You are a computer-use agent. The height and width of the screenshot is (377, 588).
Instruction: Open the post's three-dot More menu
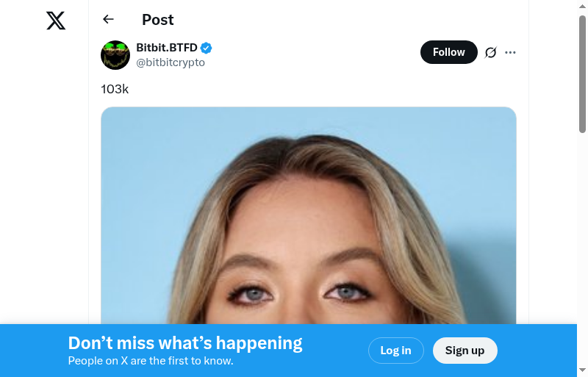click(511, 52)
